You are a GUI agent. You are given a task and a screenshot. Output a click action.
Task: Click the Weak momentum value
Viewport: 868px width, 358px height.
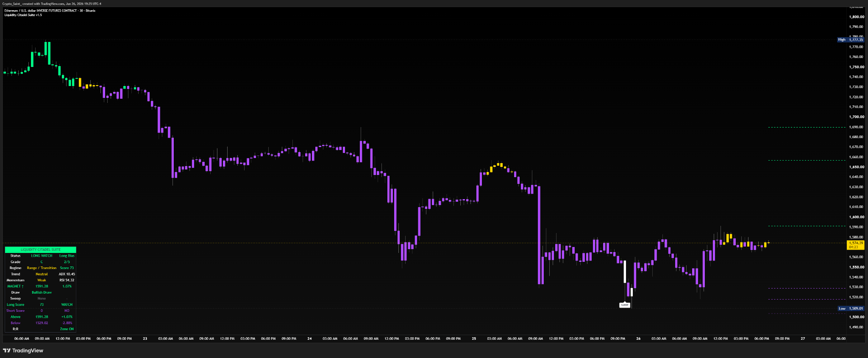coord(42,280)
